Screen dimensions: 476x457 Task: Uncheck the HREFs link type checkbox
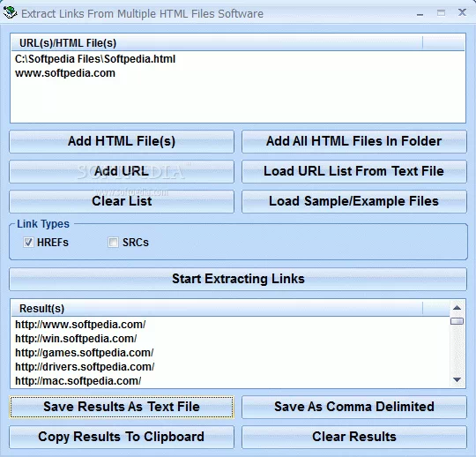(28, 243)
